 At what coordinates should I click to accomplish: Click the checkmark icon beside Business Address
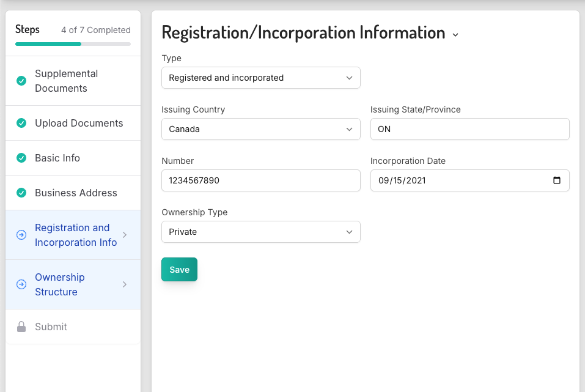(x=21, y=193)
